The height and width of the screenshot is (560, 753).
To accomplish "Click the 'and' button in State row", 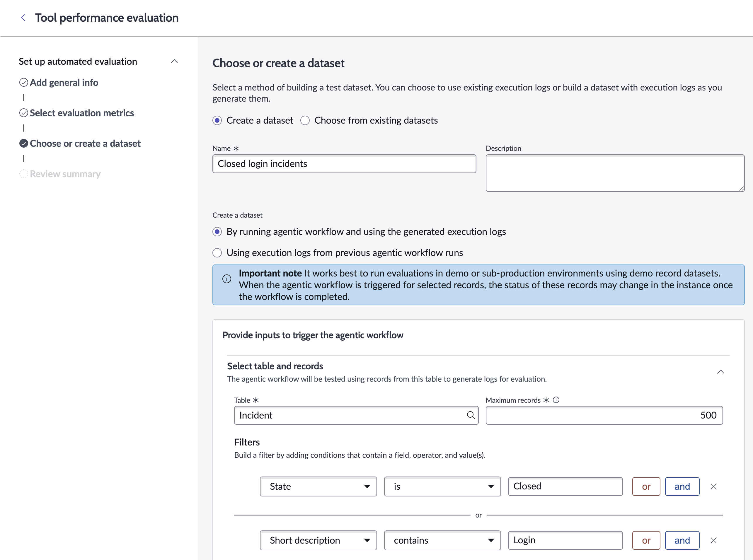I will pyautogui.click(x=682, y=486).
